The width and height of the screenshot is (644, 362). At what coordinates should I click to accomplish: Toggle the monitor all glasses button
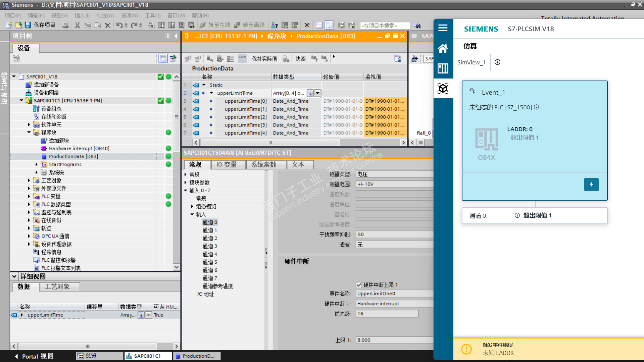tap(242, 59)
